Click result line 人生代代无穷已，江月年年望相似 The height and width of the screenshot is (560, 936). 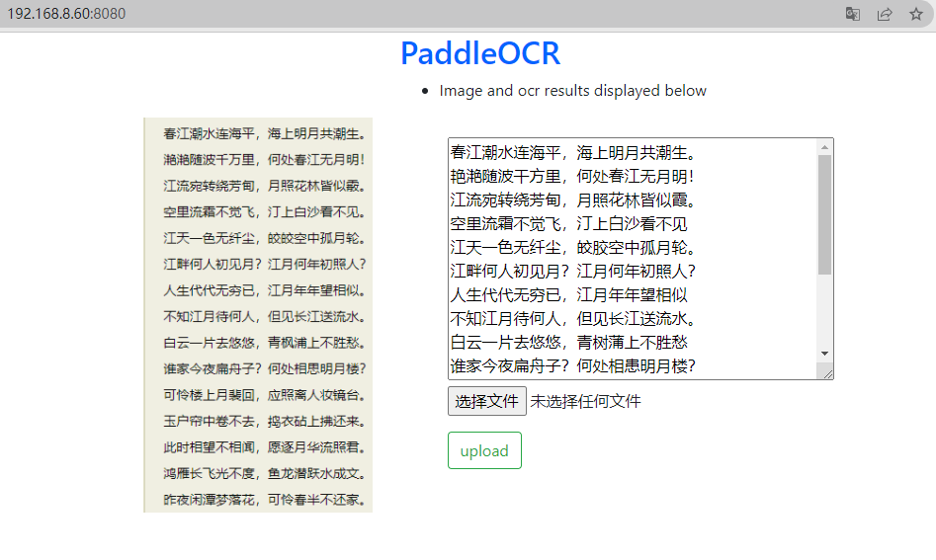coord(569,294)
